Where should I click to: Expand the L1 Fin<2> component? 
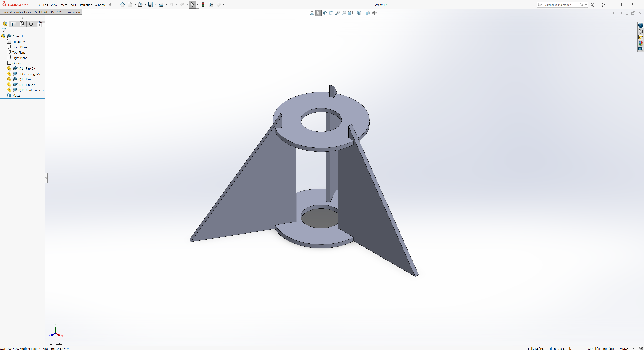click(x=3, y=68)
